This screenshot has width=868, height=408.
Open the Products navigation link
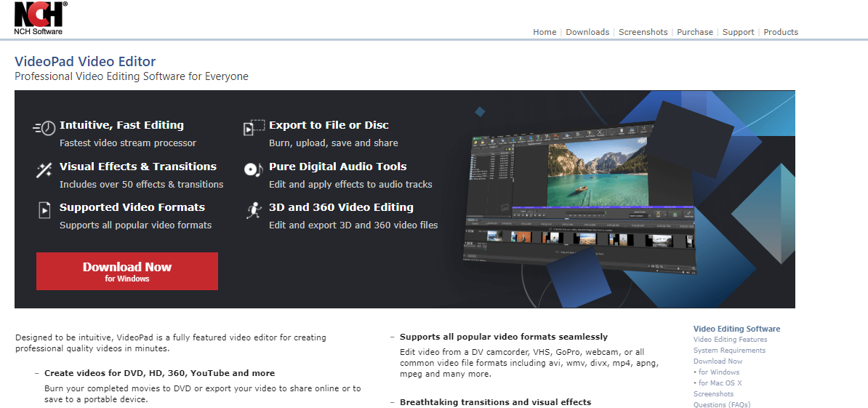click(x=781, y=32)
